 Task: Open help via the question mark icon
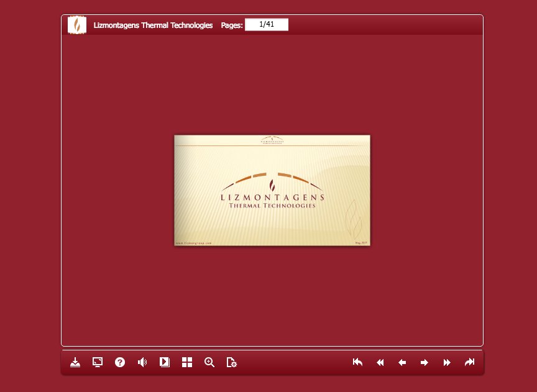point(120,362)
